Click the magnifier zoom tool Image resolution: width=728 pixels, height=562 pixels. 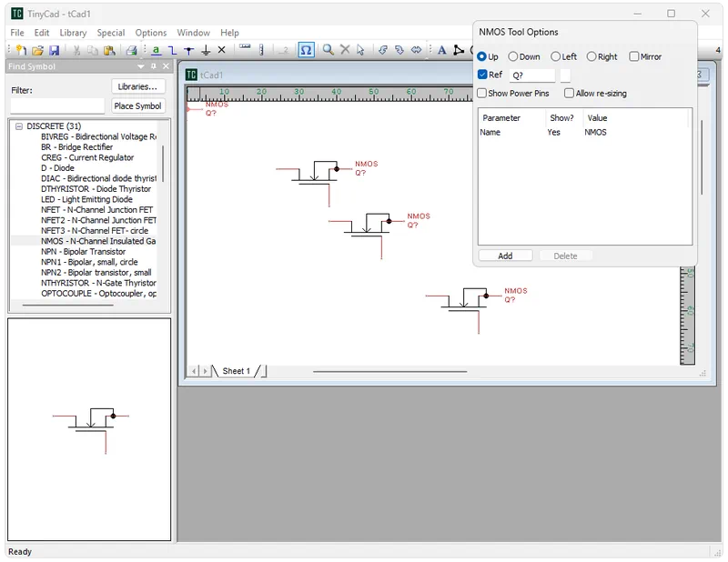click(x=328, y=50)
